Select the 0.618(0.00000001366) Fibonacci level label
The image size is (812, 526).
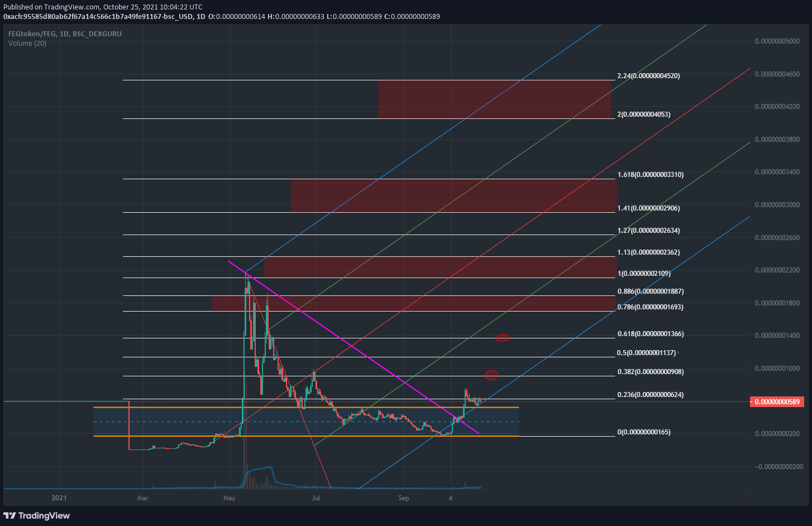click(651, 334)
